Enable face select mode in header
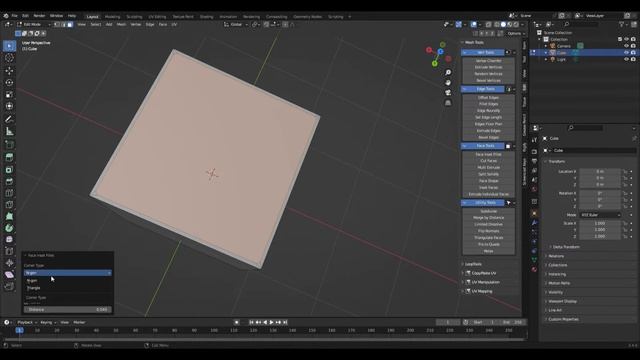640x360 pixels. (x=70, y=24)
